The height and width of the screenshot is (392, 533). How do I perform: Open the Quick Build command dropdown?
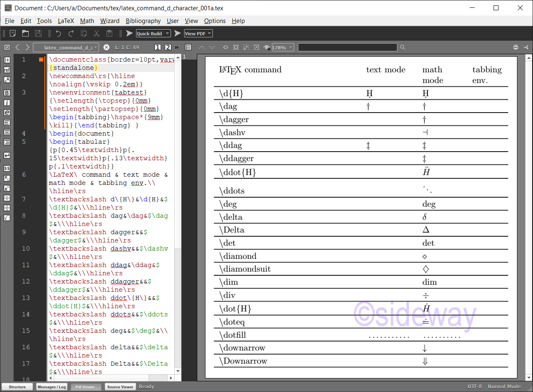(167, 33)
